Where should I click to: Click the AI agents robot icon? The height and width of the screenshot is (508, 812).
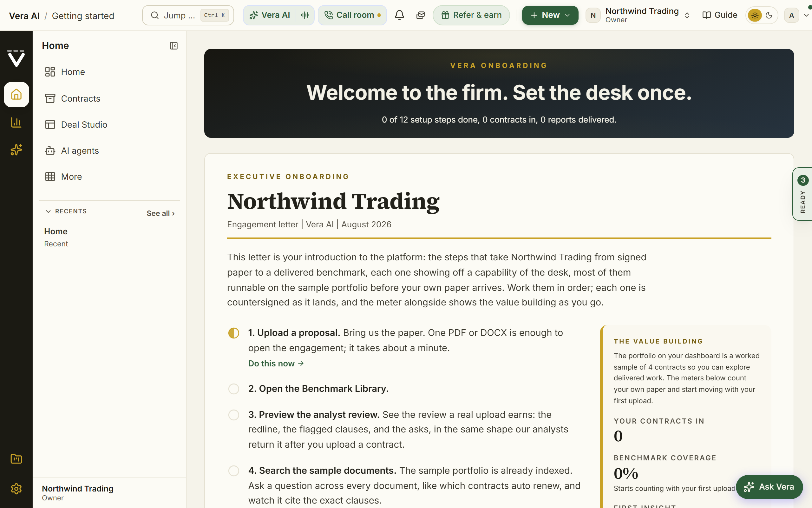tap(50, 150)
